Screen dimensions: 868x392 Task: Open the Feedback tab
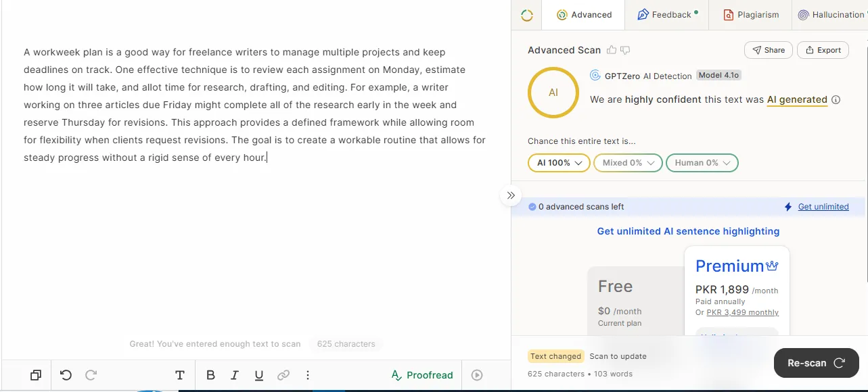point(666,15)
